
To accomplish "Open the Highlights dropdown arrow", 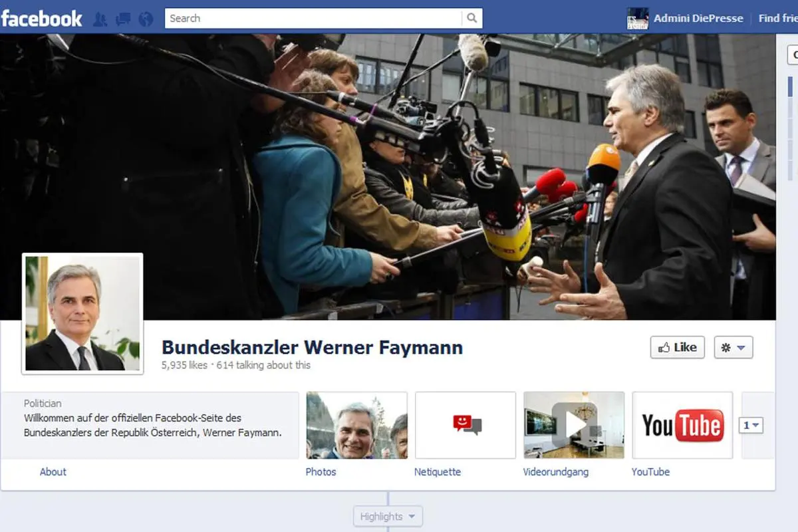I will click(x=411, y=516).
